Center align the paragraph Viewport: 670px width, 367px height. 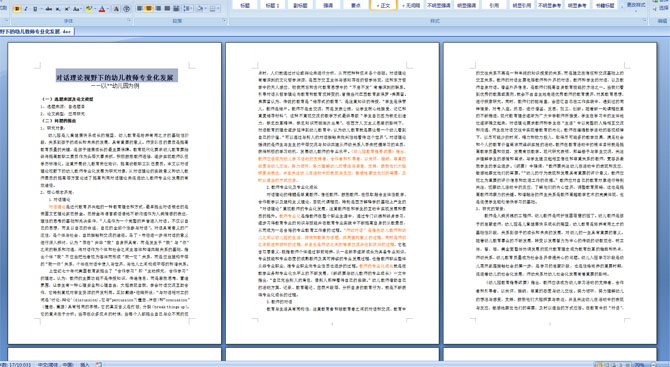(x=149, y=9)
